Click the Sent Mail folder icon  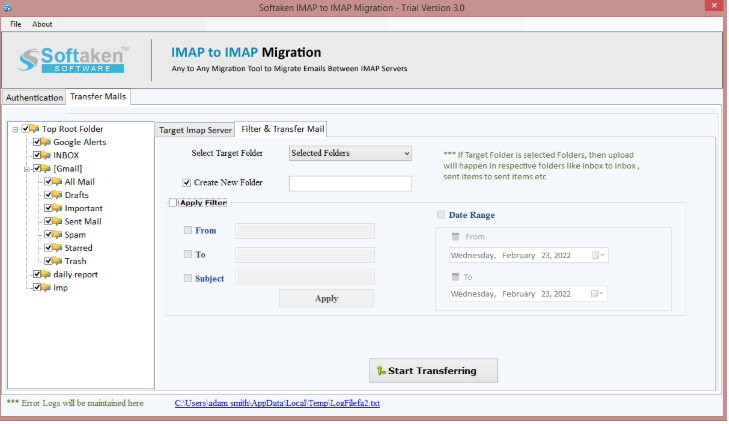click(57, 221)
